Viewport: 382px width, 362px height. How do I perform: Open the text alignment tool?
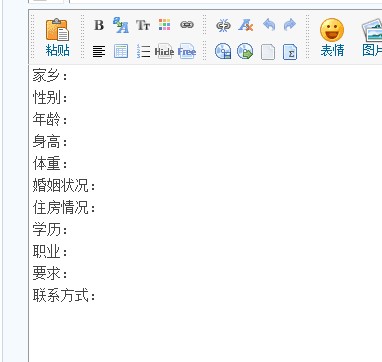(x=99, y=52)
